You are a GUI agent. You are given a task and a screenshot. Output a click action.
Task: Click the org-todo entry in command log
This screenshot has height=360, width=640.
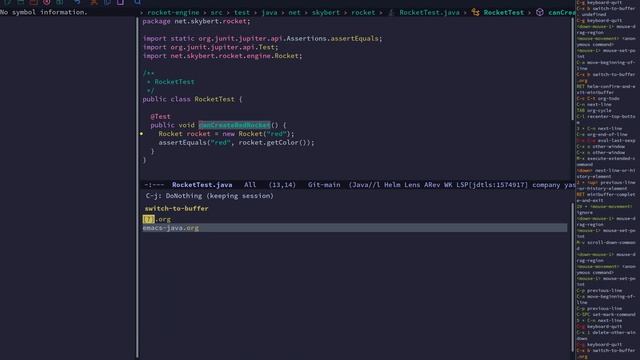tap(598, 98)
